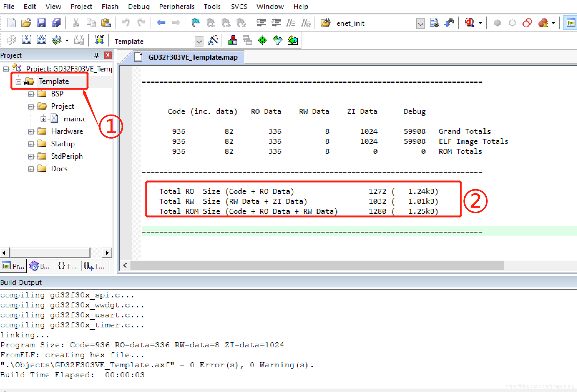
Task: Open Manage Run-Time Environment green diamond
Action: pos(262,40)
